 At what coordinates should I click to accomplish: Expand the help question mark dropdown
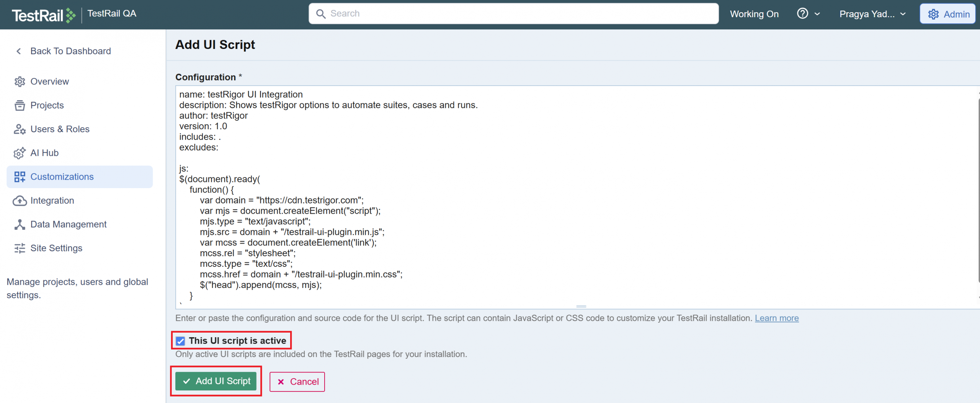808,14
